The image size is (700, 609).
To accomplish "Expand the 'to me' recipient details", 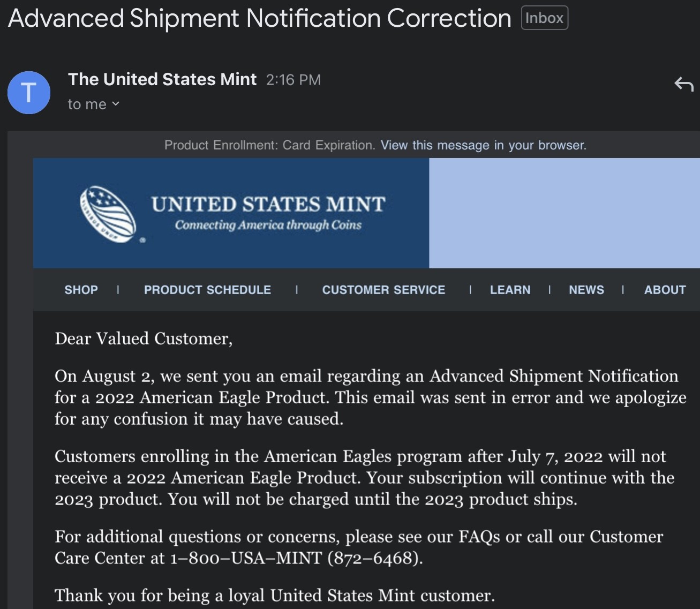I will click(x=94, y=104).
